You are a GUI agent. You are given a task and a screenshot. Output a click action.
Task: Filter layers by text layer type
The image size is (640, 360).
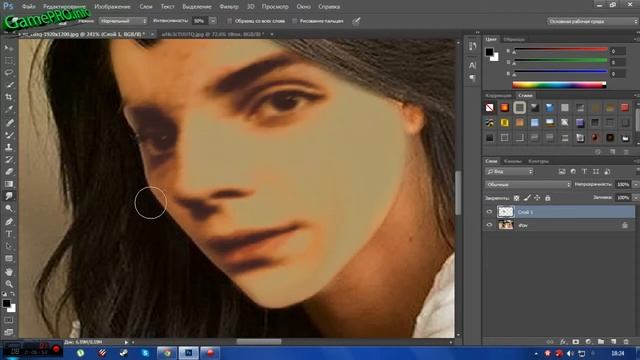(x=584, y=172)
